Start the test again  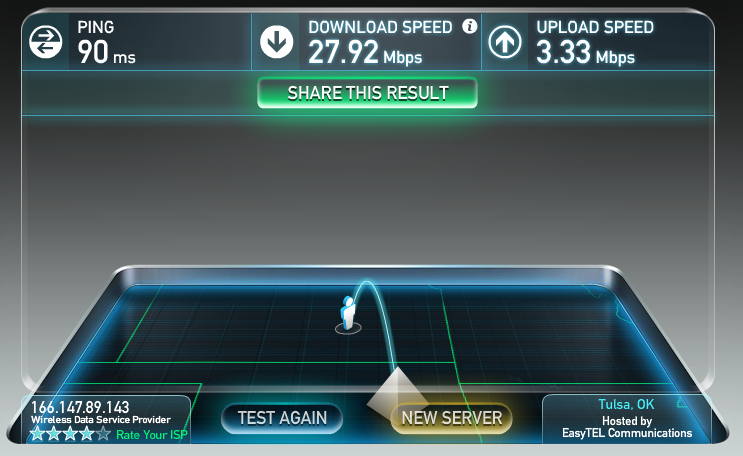[x=282, y=418]
